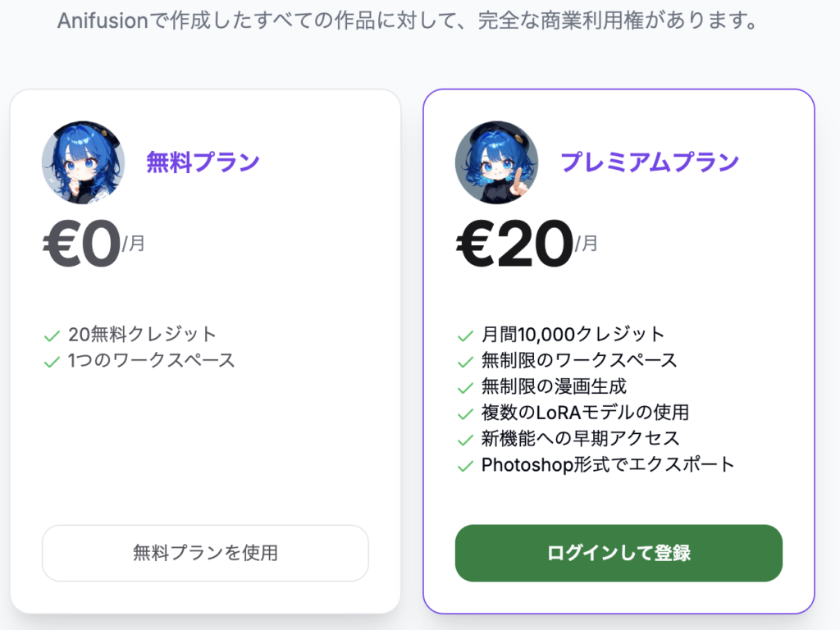Click the 月間10,000クレジット feature text

point(573,335)
